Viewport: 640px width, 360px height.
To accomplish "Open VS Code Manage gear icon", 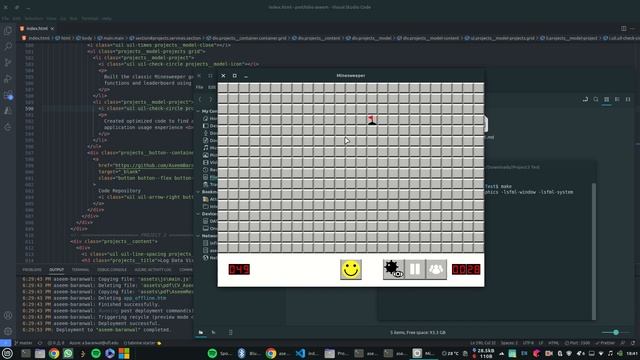I will coord(8,331).
